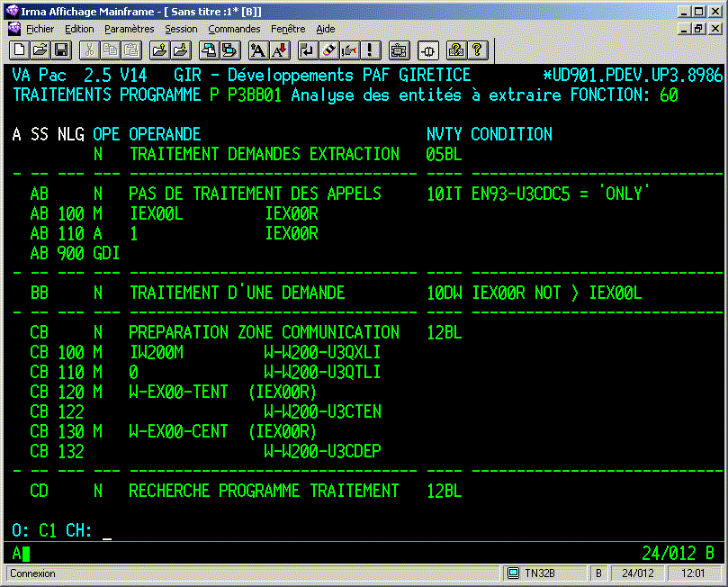Viewport: 728px width, 587px height.
Task: Click the 24/012 cursor position in status bar
Action: tap(637, 573)
